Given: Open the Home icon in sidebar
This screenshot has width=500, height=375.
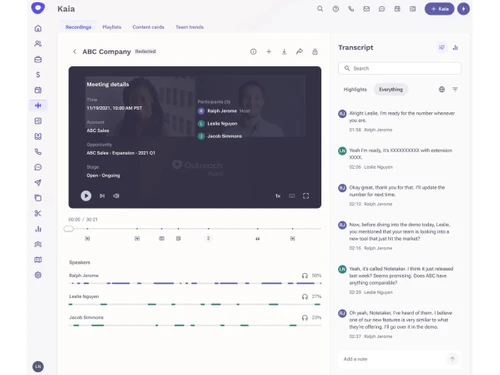Looking at the screenshot, I should coord(38,28).
